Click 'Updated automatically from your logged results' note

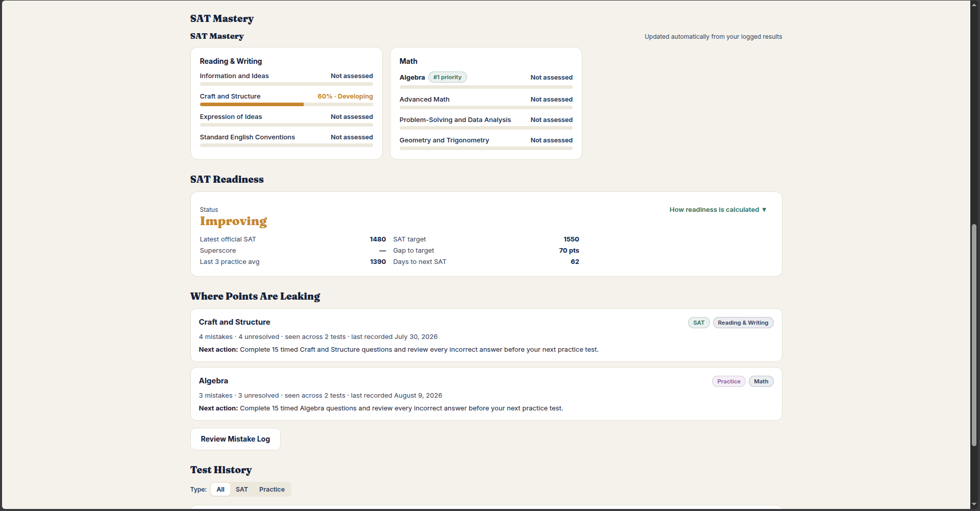click(x=713, y=37)
